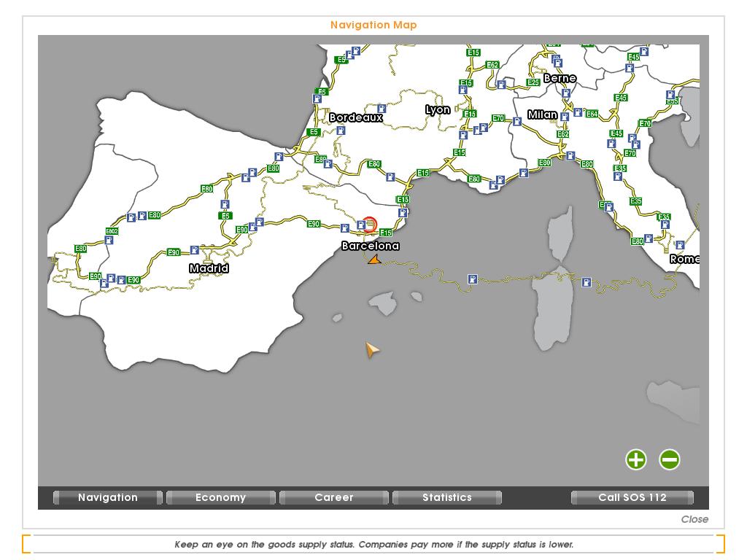
Task: Click the Bordeaux city label on map
Action: tap(355, 117)
